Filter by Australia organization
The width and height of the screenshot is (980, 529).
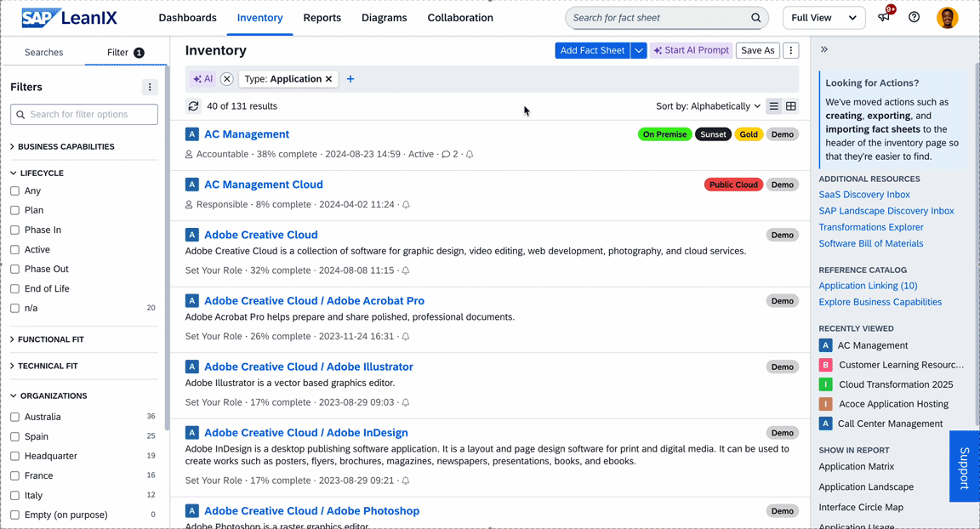pos(15,418)
